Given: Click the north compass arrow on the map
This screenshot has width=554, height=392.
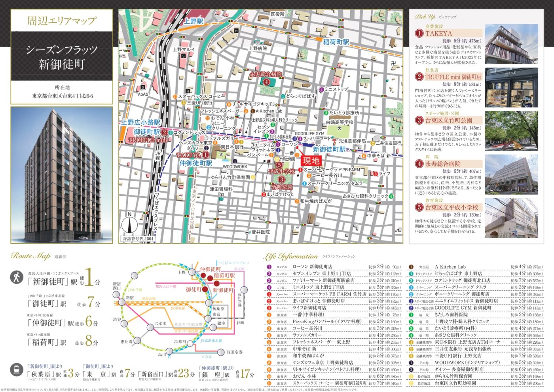Looking at the screenshot, I should [129, 223].
